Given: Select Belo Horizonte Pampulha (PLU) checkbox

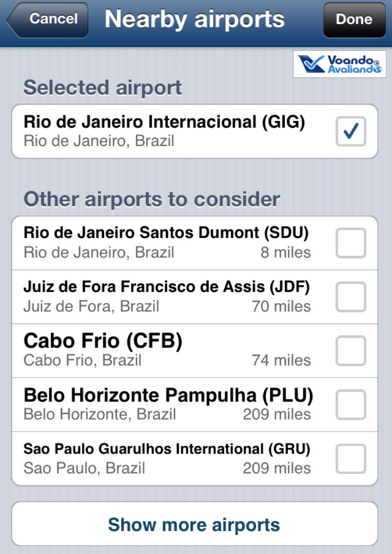Looking at the screenshot, I should click(x=351, y=405).
